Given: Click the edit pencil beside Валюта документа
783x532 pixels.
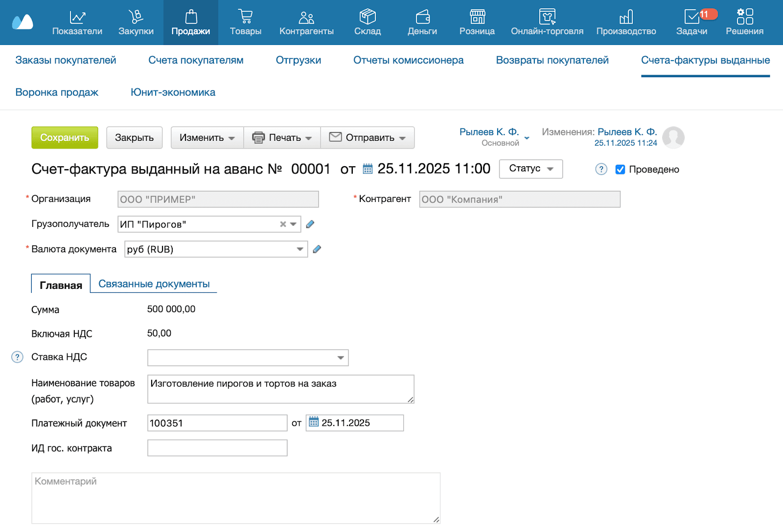Looking at the screenshot, I should [317, 249].
